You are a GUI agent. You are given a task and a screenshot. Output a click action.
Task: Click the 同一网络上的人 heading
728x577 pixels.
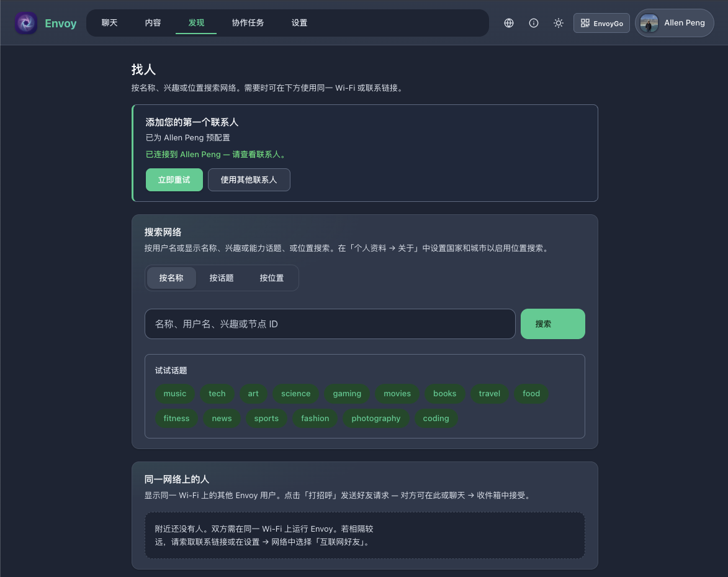point(176,479)
